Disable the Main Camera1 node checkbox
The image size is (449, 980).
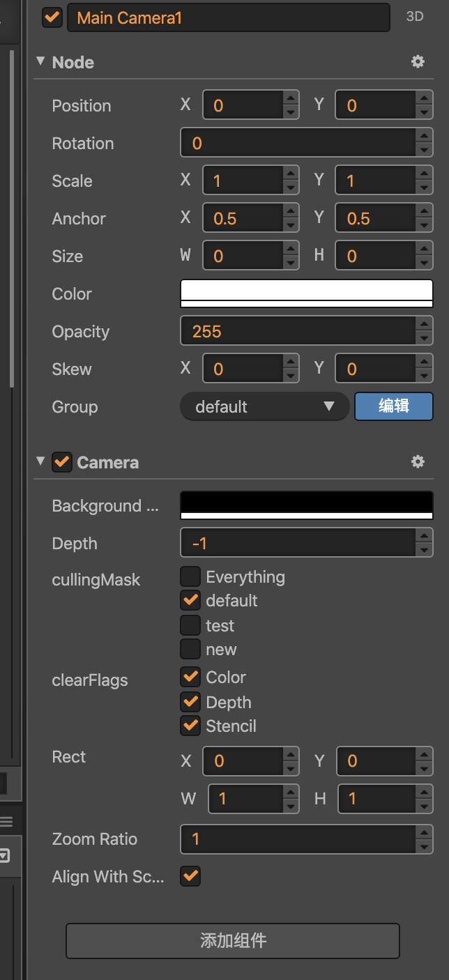52,17
